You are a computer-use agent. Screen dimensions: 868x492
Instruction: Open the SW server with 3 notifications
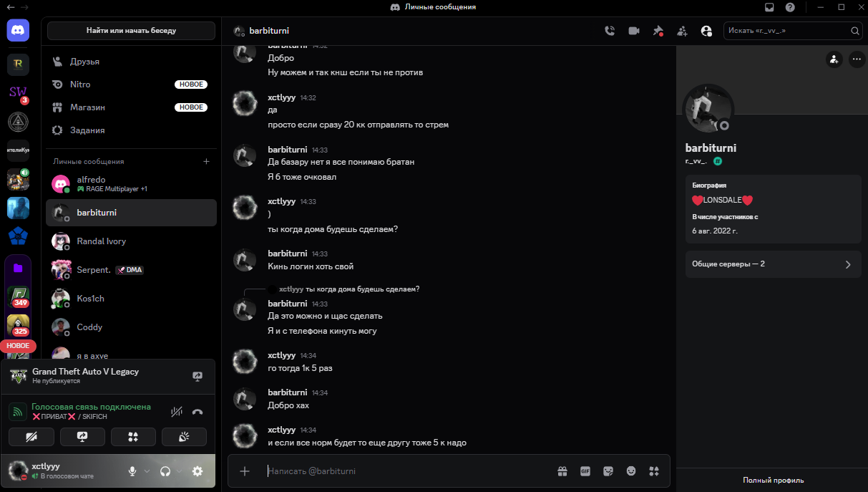coord(18,93)
